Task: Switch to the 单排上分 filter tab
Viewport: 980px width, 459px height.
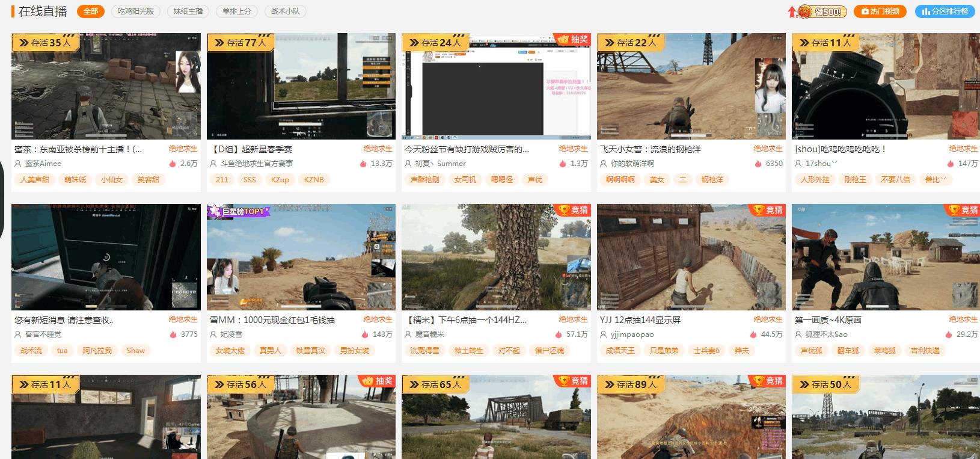Action: click(x=236, y=11)
